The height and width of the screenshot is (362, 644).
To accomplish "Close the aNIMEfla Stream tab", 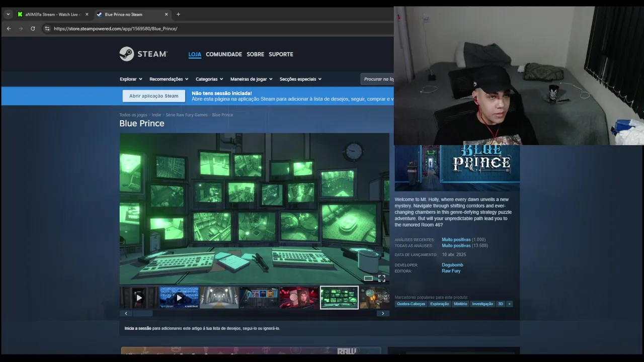I will (87, 14).
